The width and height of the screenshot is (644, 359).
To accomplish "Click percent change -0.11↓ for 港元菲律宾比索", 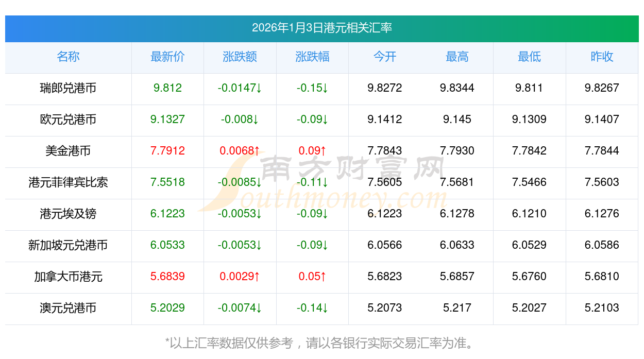I will pyautogui.click(x=312, y=182).
